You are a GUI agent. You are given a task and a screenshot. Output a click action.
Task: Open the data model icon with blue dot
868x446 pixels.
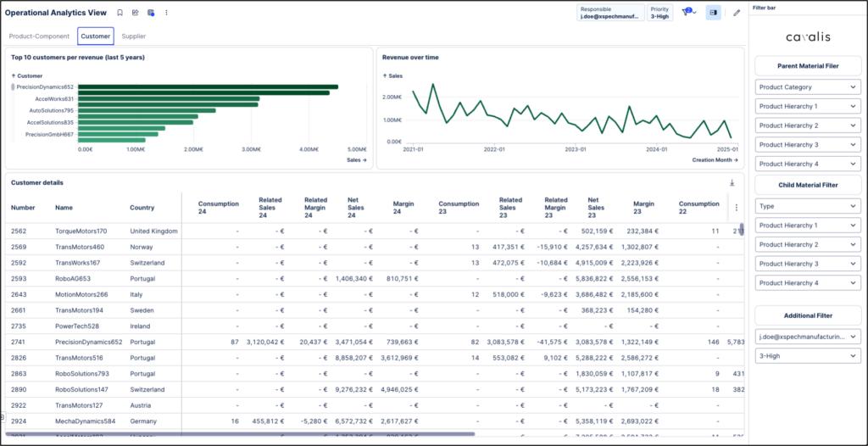pos(151,13)
